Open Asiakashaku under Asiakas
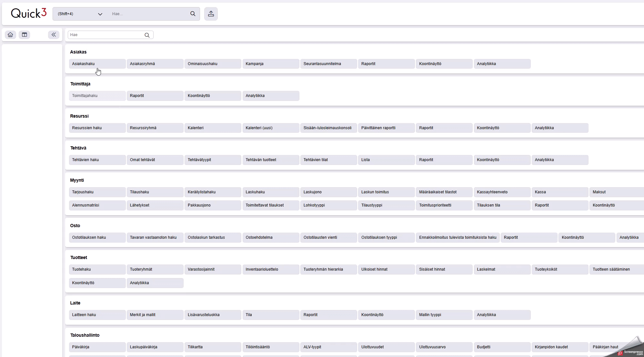 97,64
